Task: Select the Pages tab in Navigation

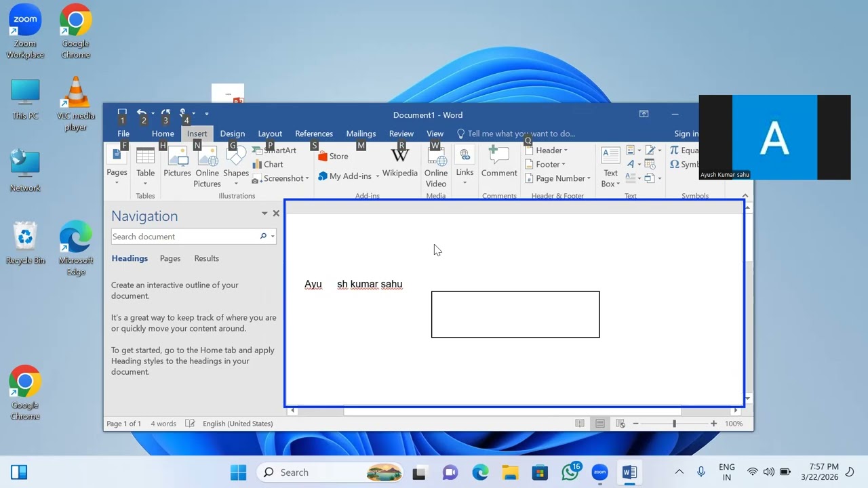Action: [170, 258]
